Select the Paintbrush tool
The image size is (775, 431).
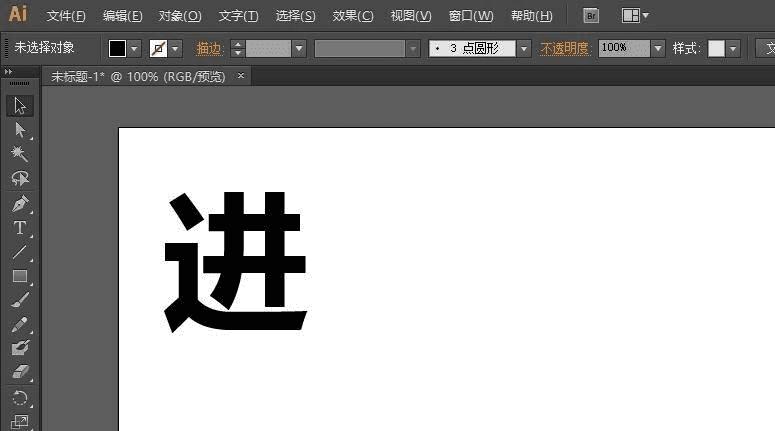click(20, 300)
